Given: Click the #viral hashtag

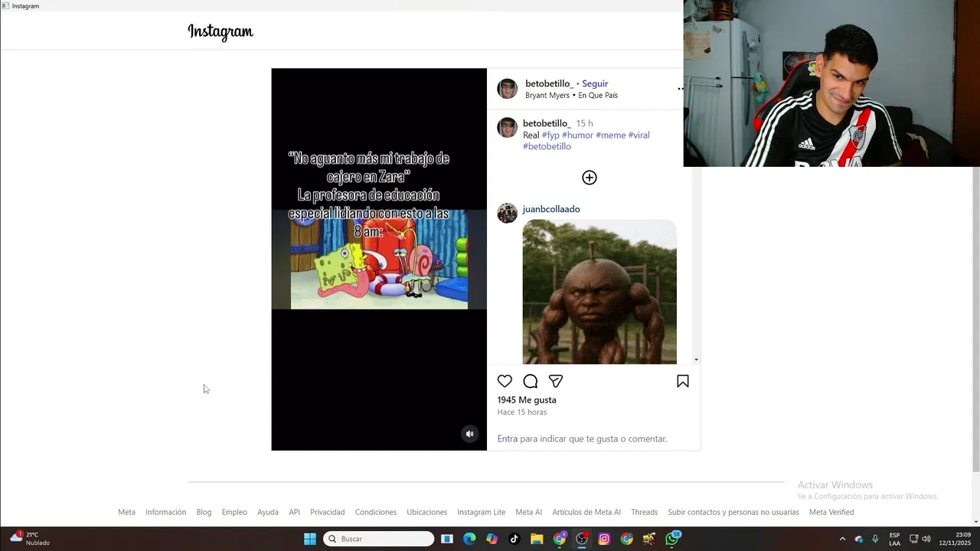Looking at the screenshot, I should [x=639, y=135].
